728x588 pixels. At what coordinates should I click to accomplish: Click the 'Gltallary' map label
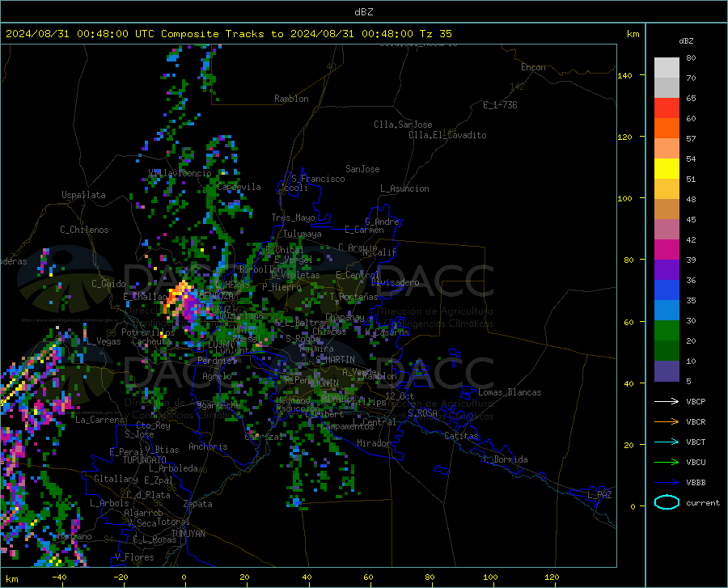coord(116,479)
